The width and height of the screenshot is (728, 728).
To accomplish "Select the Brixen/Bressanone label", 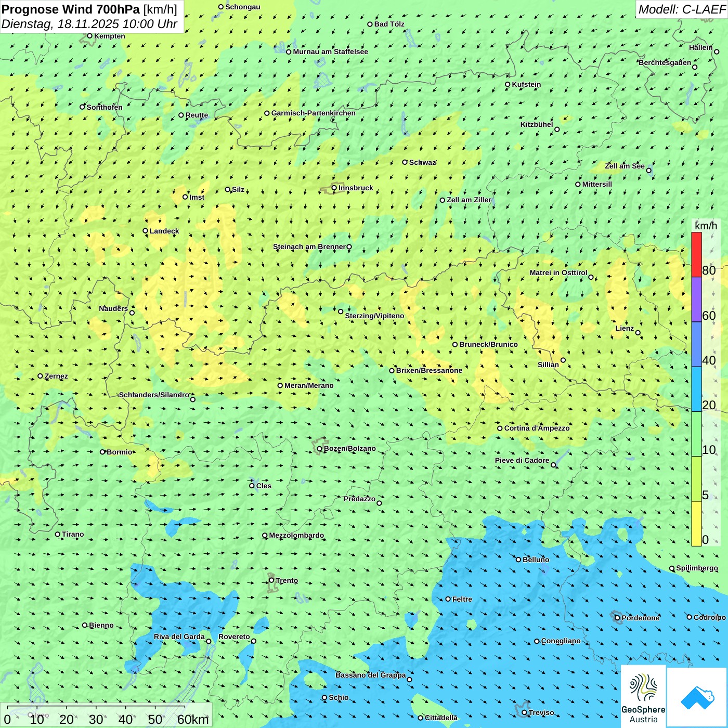I will pyautogui.click(x=429, y=370).
